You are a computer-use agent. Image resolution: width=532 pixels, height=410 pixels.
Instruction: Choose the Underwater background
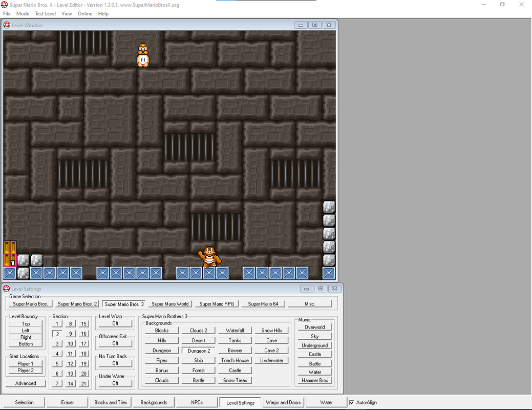click(272, 360)
